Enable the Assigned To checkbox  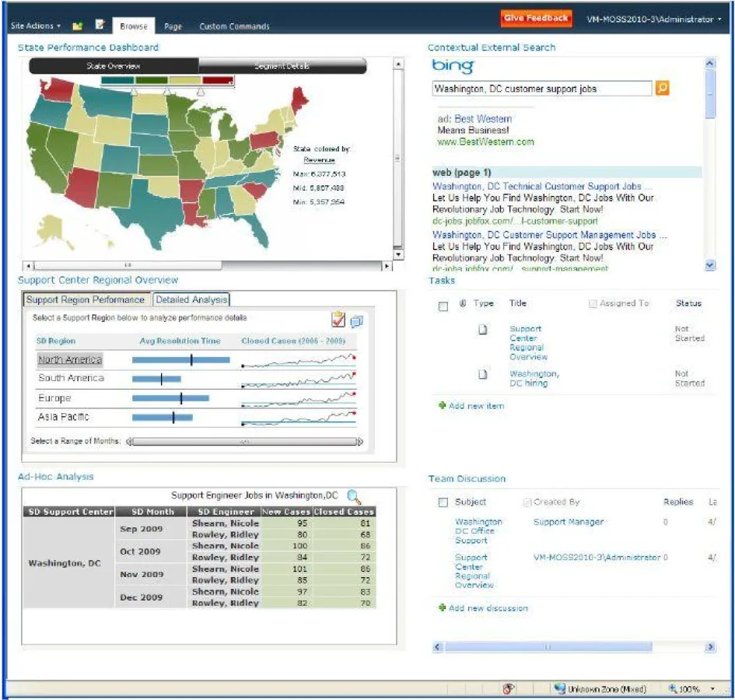[593, 303]
